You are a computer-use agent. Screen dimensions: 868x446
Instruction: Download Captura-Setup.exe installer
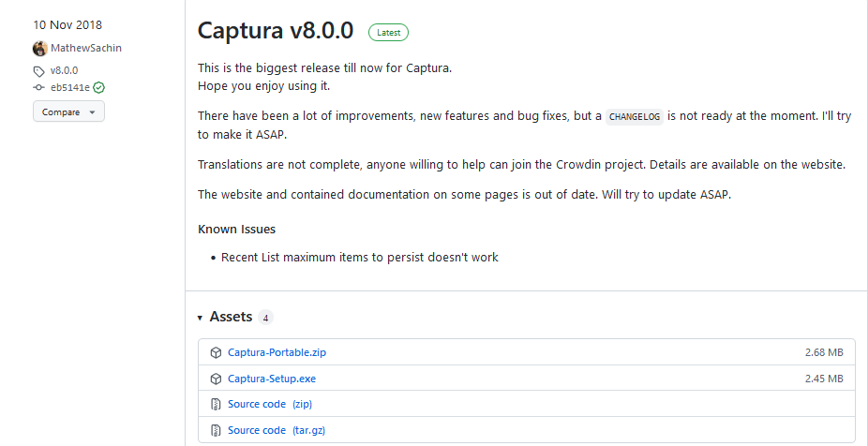[x=272, y=379]
